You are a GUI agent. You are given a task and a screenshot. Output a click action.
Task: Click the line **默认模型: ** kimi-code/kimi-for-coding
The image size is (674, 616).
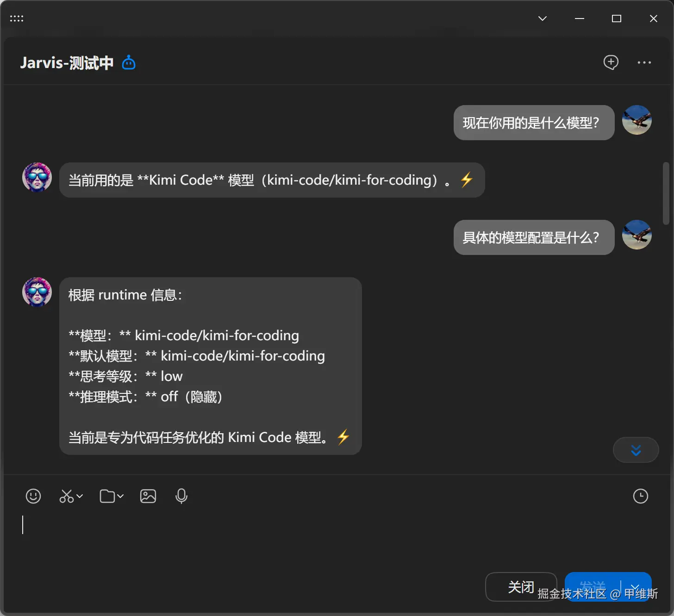(197, 356)
